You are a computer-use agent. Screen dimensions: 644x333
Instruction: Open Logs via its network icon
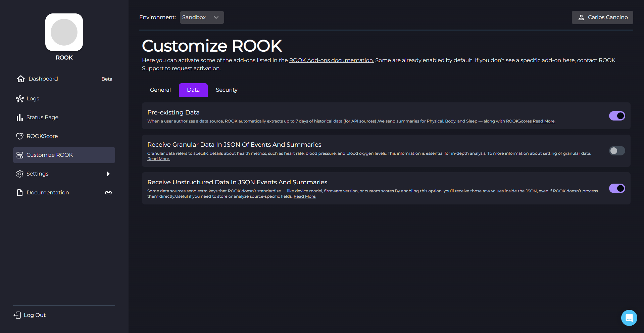point(20,99)
